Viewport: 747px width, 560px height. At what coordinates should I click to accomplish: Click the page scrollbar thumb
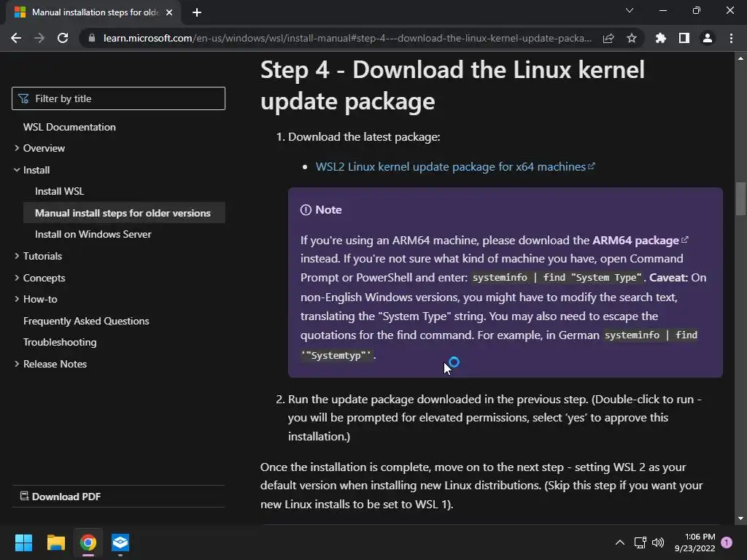(x=740, y=198)
